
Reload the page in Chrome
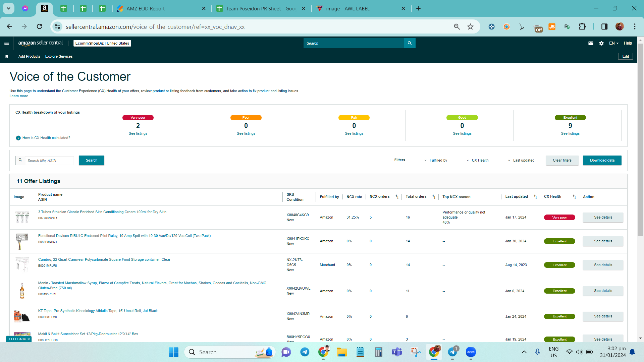40,26
